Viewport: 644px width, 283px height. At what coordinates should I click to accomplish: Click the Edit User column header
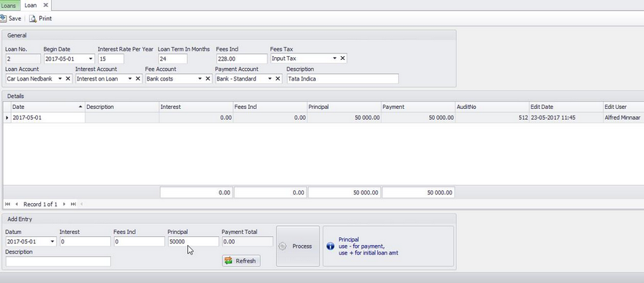coord(623,107)
